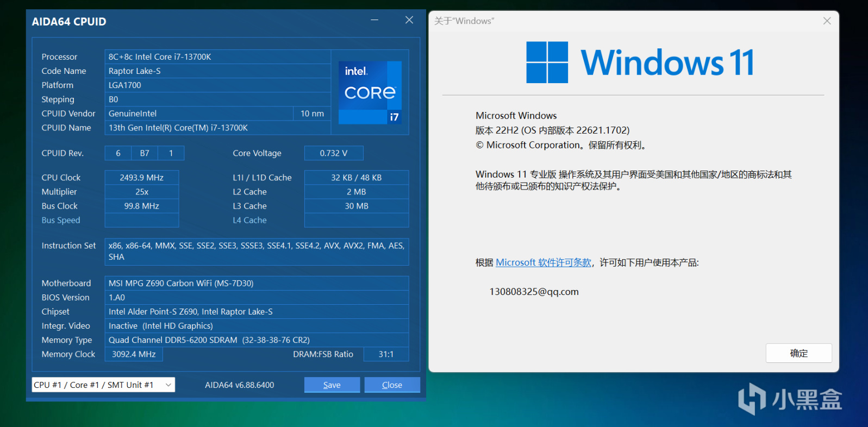868x427 pixels.
Task: Close AIDA64 CPUID with the title-bar X
Action: (409, 20)
